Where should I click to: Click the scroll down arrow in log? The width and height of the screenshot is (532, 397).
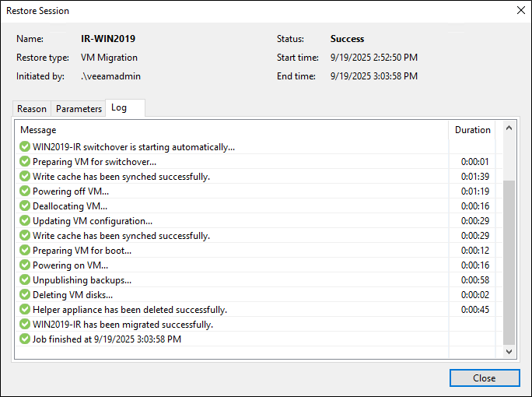pyautogui.click(x=509, y=352)
